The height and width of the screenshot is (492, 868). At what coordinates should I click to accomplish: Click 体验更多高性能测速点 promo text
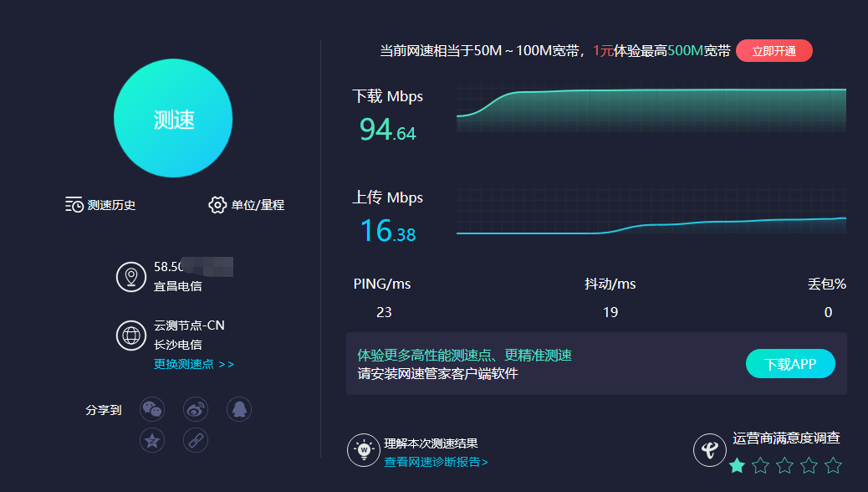pos(464,355)
